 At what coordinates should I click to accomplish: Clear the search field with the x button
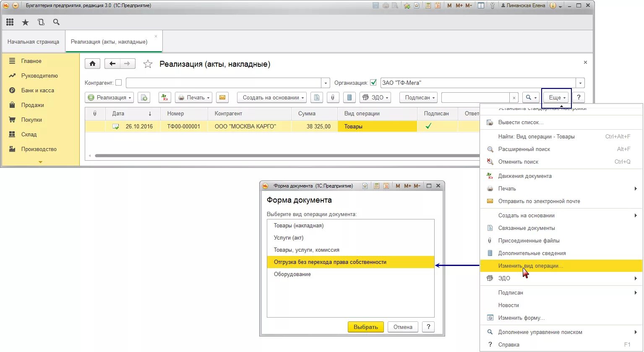click(x=514, y=97)
